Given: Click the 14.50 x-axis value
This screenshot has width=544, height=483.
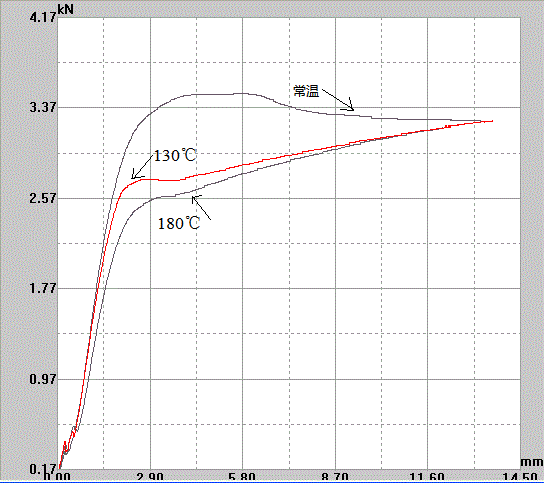Looking at the screenshot, I should (x=520, y=477).
